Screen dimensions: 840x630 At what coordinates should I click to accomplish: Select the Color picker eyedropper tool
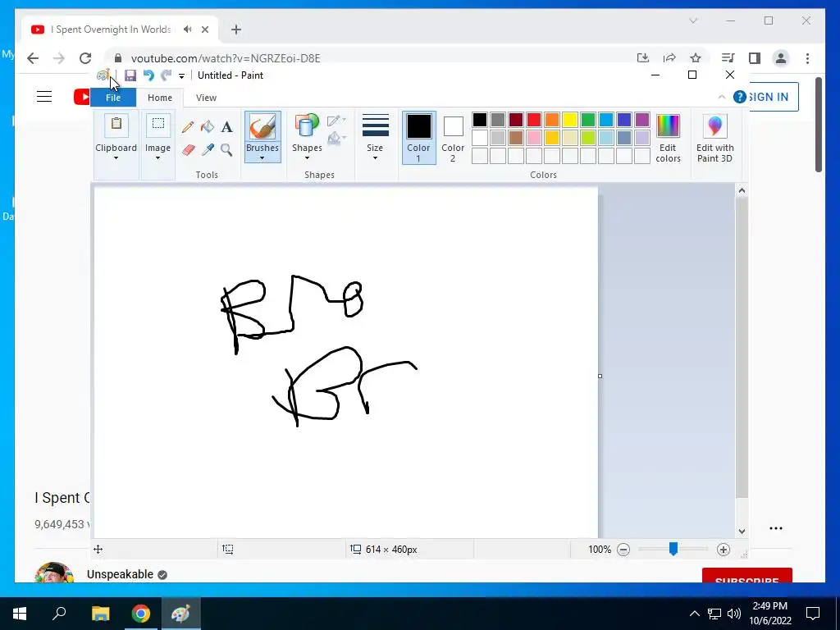point(208,150)
